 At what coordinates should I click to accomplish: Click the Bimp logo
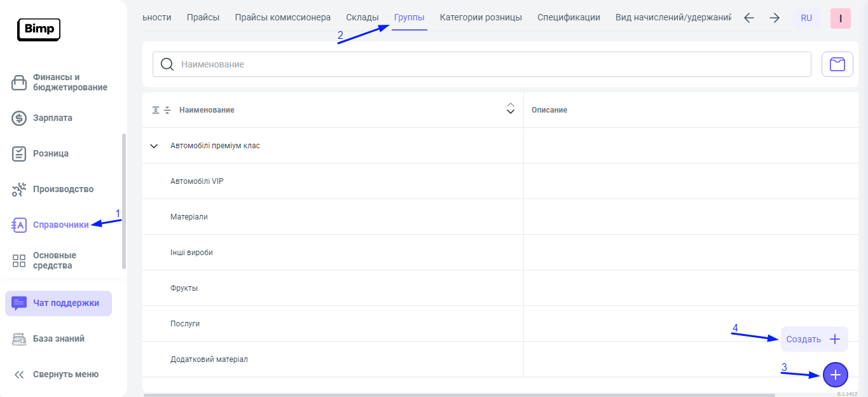click(x=39, y=29)
